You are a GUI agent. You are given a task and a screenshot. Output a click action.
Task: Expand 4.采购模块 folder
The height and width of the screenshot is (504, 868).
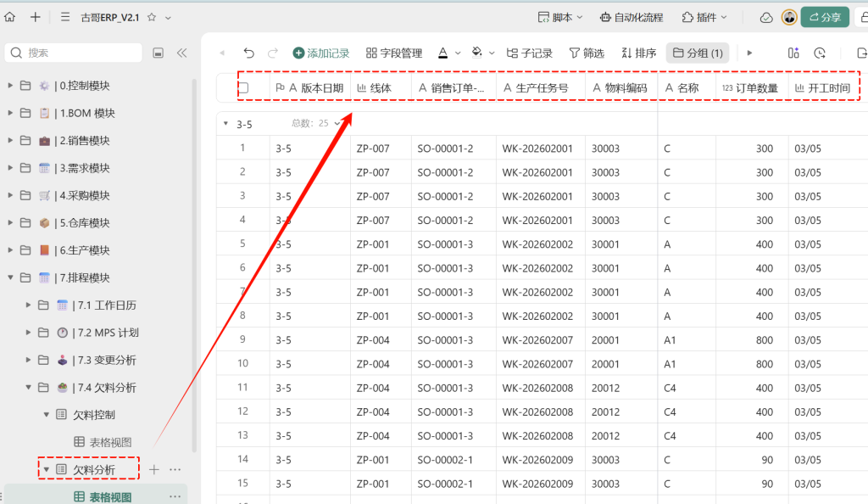(10, 195)
